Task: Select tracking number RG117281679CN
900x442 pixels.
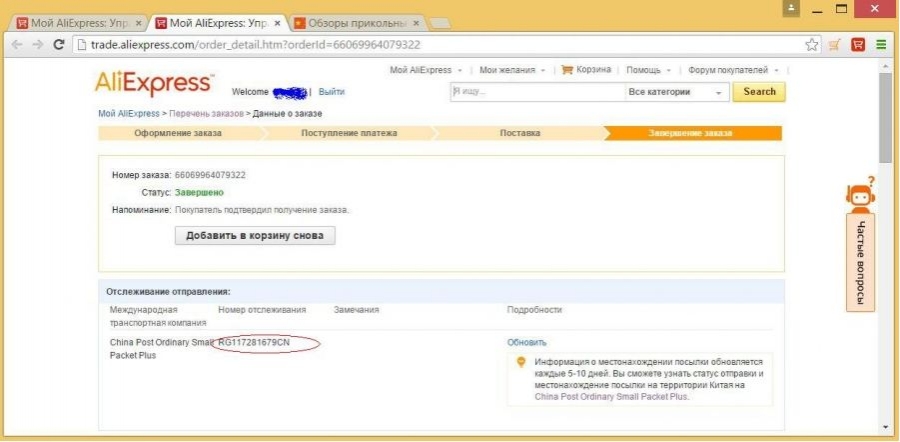Action: [x=254, y=342]
